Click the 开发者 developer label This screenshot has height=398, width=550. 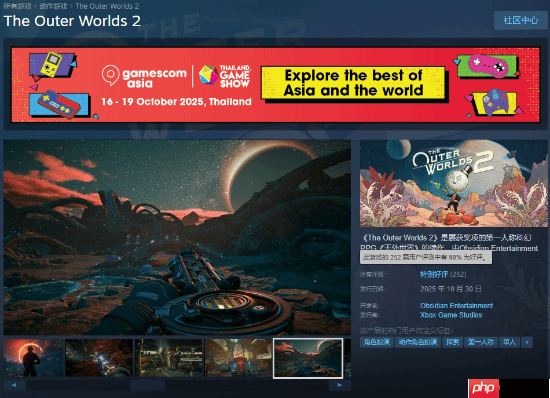369,306
